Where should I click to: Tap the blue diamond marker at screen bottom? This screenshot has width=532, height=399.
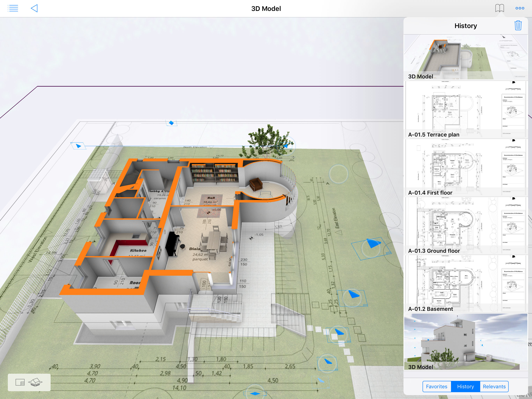pyautogui.click(x=255, y=394)
